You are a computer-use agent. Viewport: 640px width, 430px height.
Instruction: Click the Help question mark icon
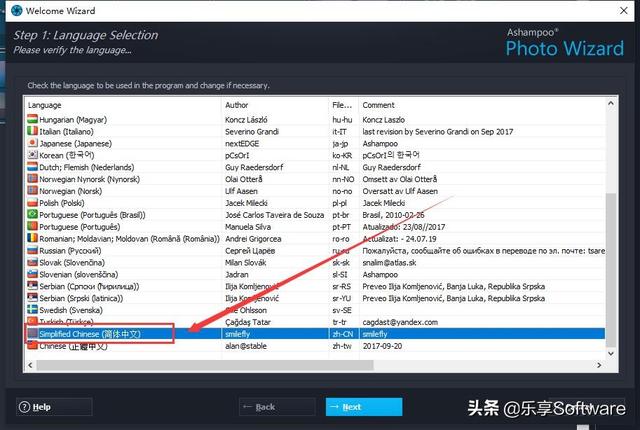tap(24, 407)
